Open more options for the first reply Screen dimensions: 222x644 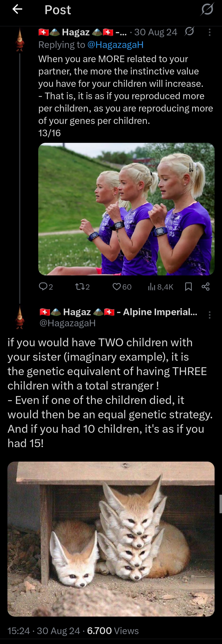209,32
